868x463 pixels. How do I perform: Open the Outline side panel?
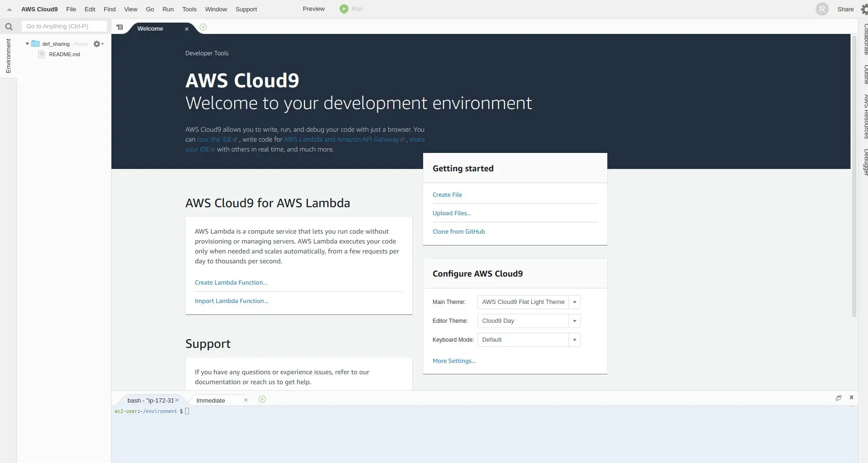(x=865, y=74)
